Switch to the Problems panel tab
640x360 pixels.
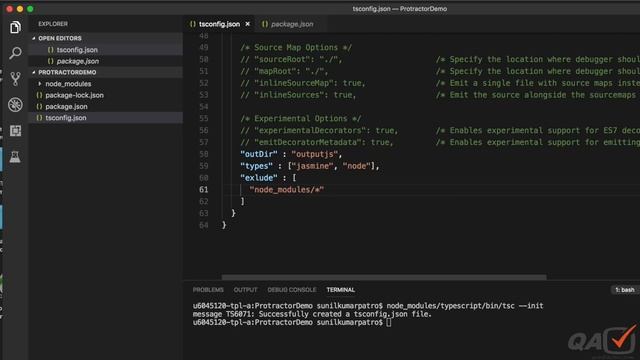click(x=208, y=290)
